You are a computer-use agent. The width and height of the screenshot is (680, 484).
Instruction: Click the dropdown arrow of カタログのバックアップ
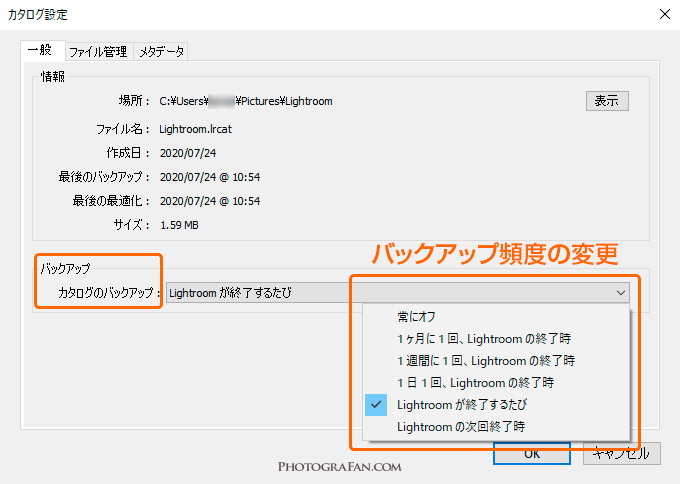pyautogui.click(x=621, y=293)
